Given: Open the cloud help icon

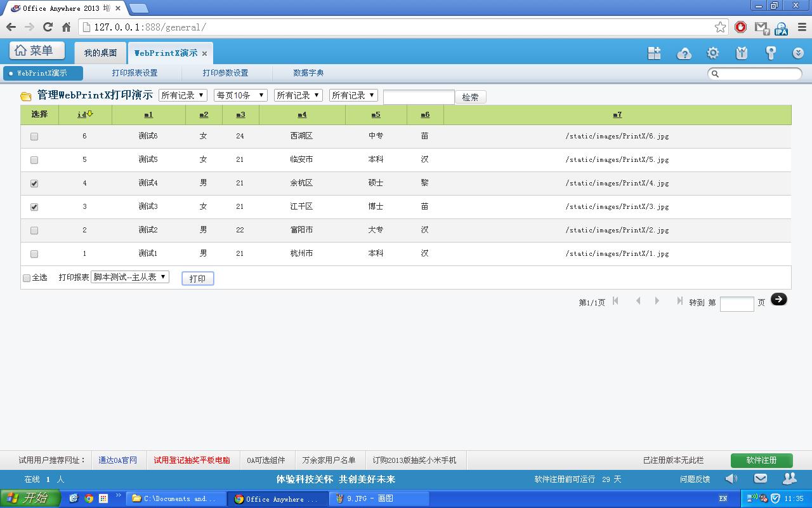Looking at the screenshot, I should pos(684,53).
